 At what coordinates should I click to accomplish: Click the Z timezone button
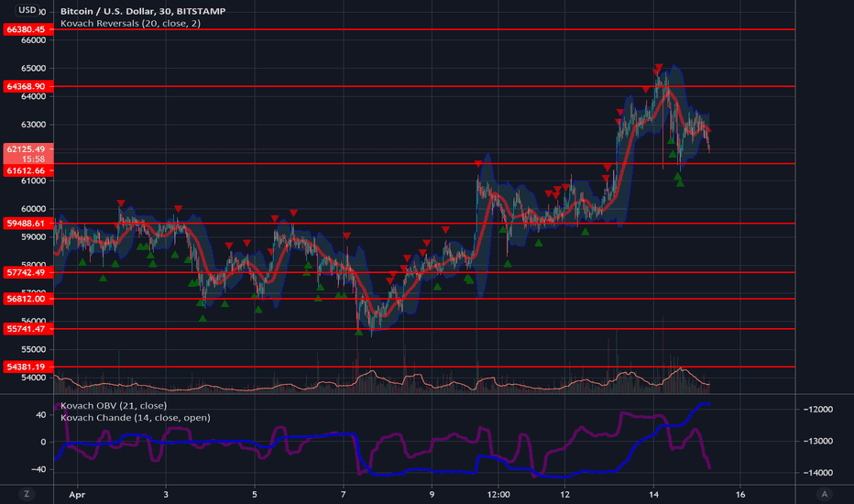[x=27, y=494]
